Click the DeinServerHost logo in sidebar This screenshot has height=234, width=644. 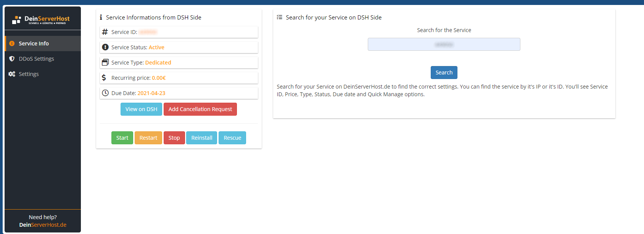pos(41,19)
